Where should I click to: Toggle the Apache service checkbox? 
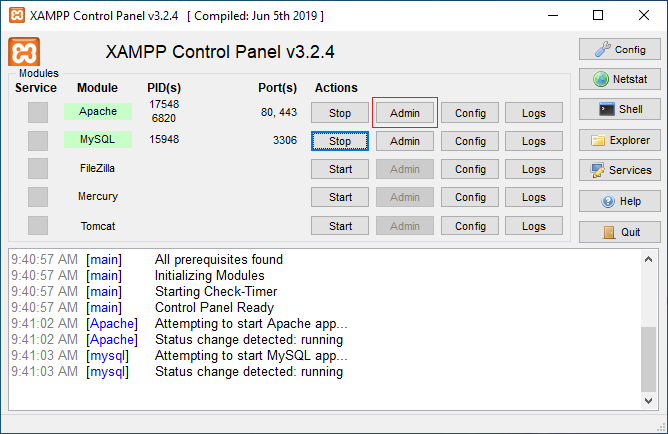(x=38, y=113)
